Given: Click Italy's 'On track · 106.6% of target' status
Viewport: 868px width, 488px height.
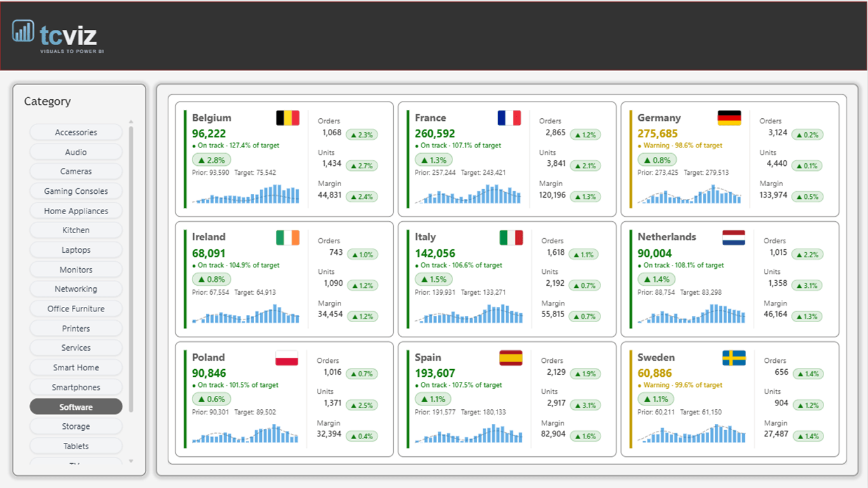Looking at the screenshot, I should [x=459, y=266].
